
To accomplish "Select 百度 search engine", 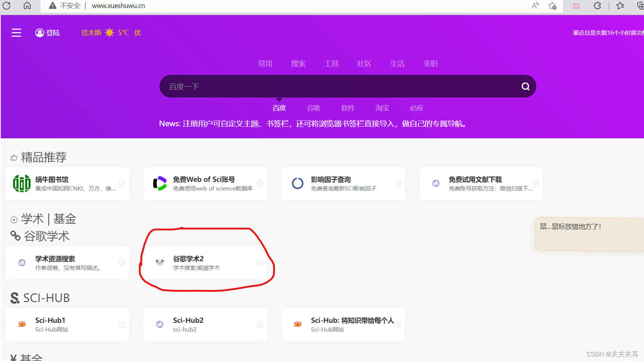I will (x=279, y=108).
